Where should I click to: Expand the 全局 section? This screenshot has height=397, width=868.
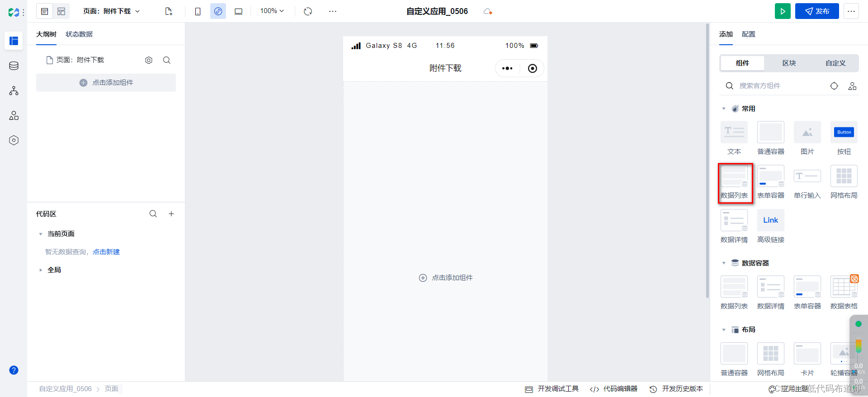click(x=41, y=270)
